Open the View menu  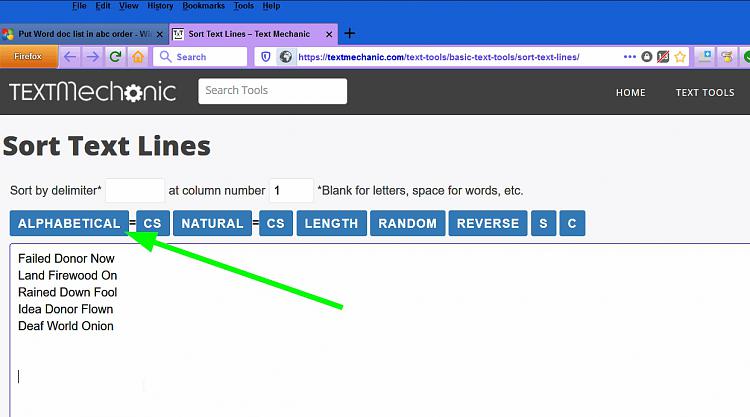(x=129, y=6)
